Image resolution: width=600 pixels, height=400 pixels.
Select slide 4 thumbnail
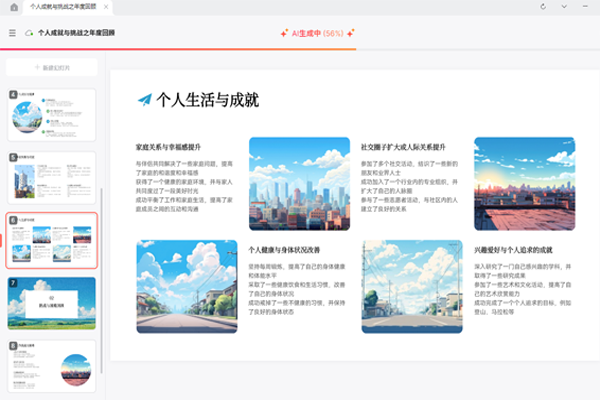pyautogui.click(x=52, y=115)
